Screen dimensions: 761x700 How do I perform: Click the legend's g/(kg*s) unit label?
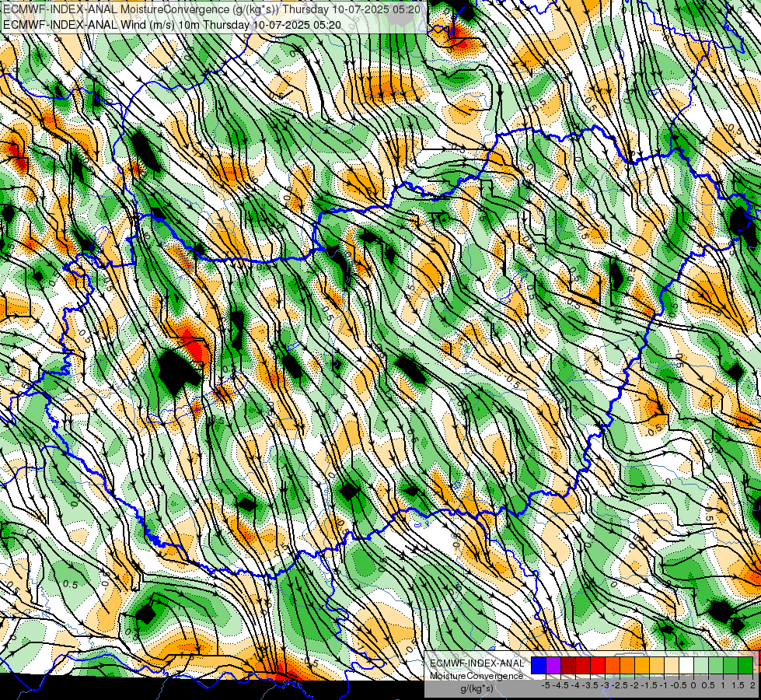[x=476, y=688]
